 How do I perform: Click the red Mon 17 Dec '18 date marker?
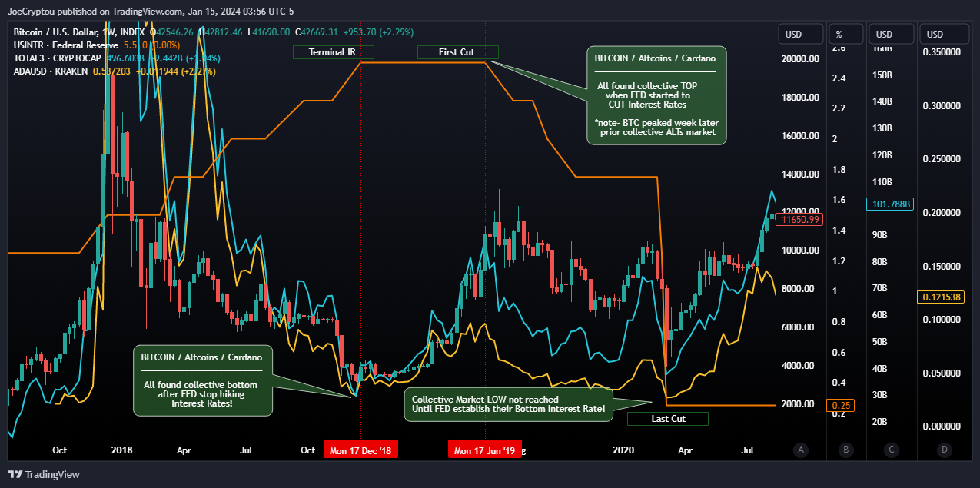coord(360,450)
